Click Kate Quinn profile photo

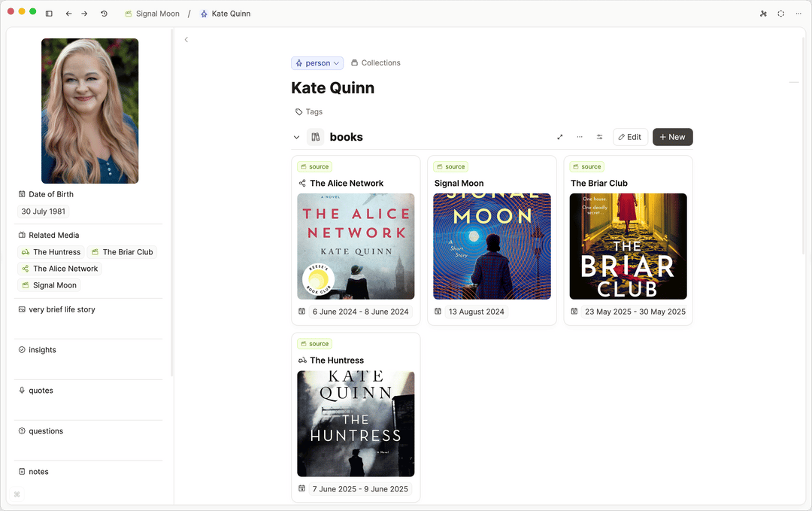click(x=89, y=111)
